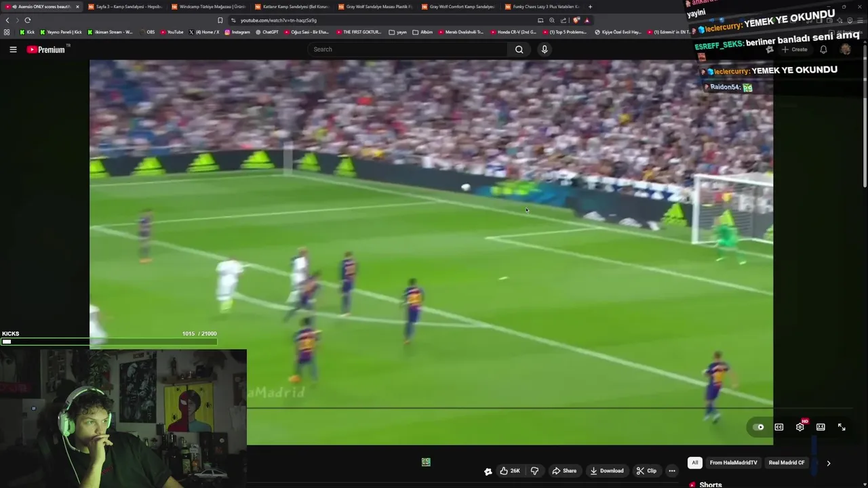Start voice search with microphone icon
This screenshot has height=488, width=868.
click(x=544, y=49)
